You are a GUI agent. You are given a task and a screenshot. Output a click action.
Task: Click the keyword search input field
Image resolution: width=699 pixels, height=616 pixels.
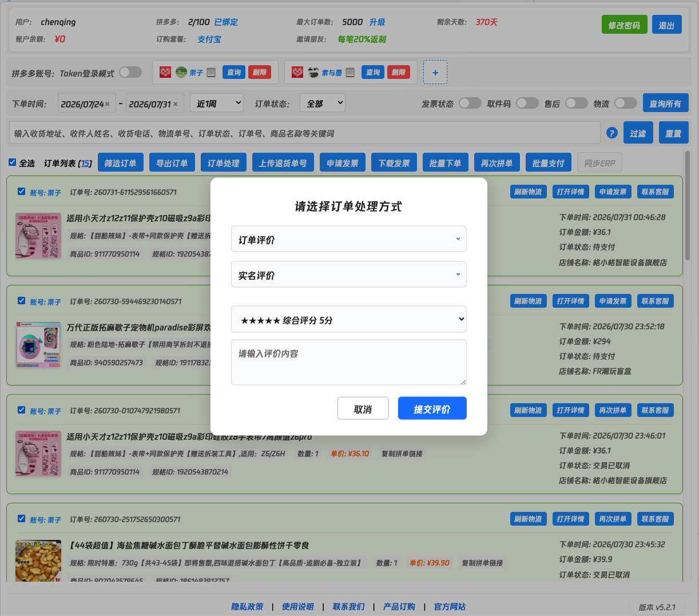coord(304,133)
